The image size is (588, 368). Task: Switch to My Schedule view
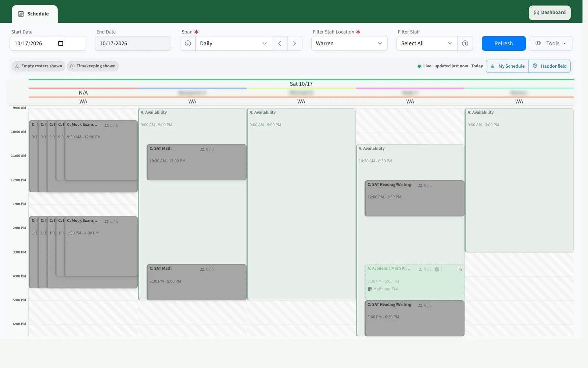pyautogui.click(x=507, y=66)
